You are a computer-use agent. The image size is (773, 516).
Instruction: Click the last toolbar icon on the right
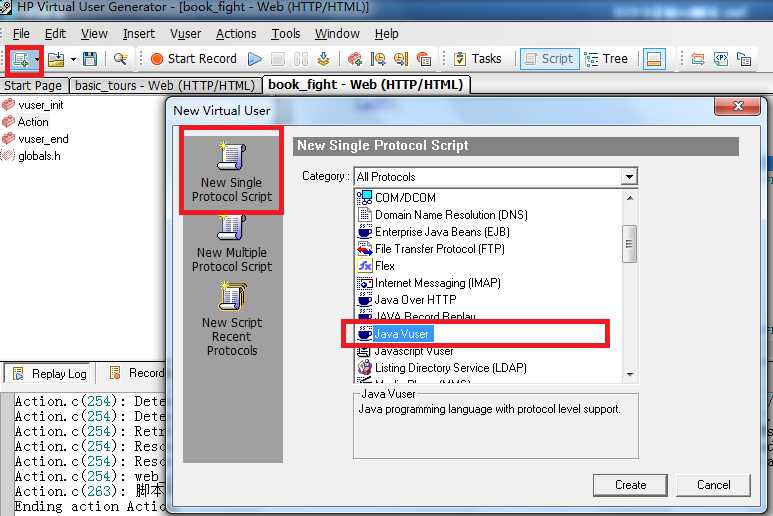pyautogui.click(x=744, y=59)
